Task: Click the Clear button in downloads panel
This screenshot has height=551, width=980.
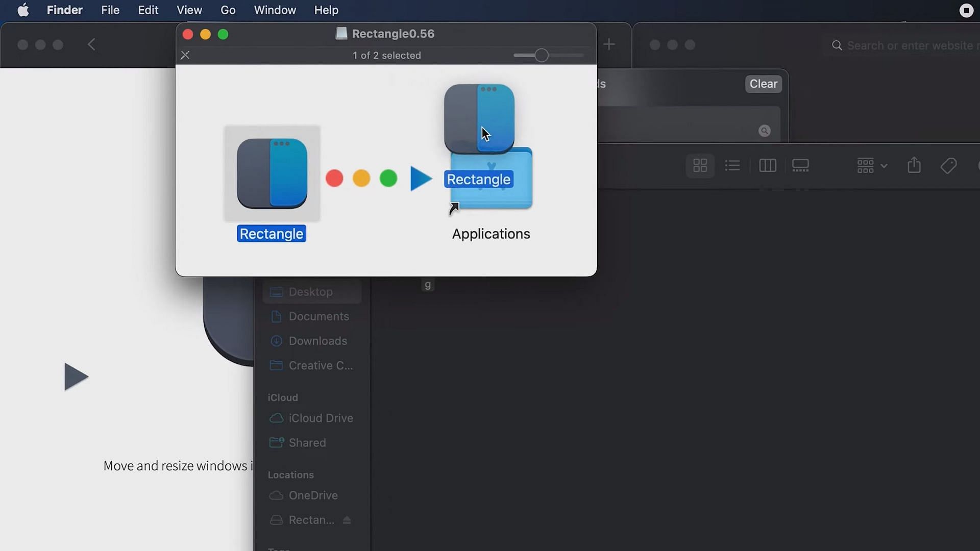Action: coord(763,84)
